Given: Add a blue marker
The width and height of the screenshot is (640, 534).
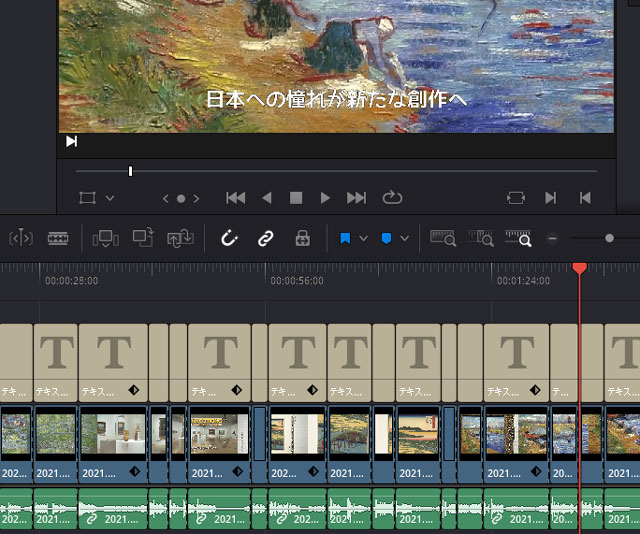Looking at the screenshot, I should (x=386, y=238).
